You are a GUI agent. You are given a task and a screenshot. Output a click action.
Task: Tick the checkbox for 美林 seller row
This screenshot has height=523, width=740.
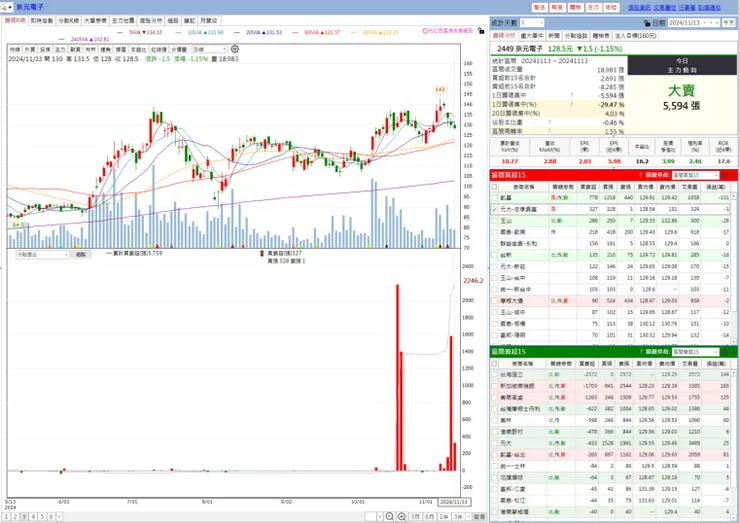[494, 420]
